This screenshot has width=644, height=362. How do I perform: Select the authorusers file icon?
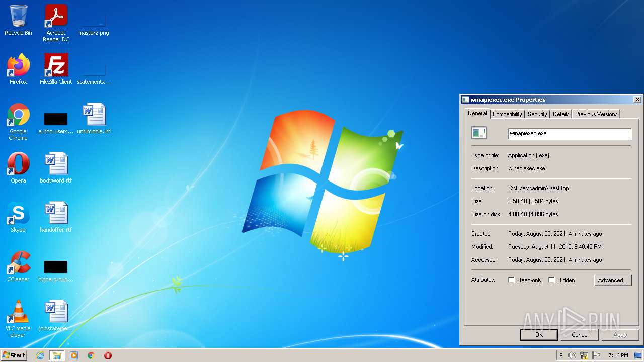(56, 123)
